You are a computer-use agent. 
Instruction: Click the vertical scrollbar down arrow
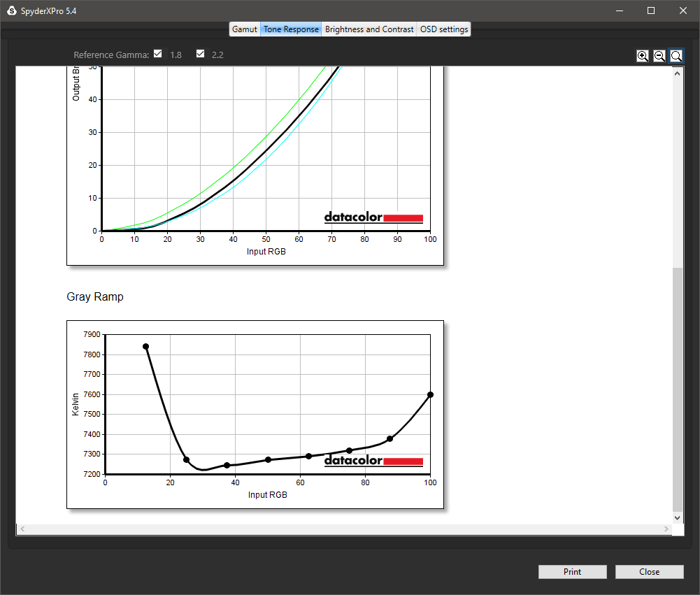677,518
